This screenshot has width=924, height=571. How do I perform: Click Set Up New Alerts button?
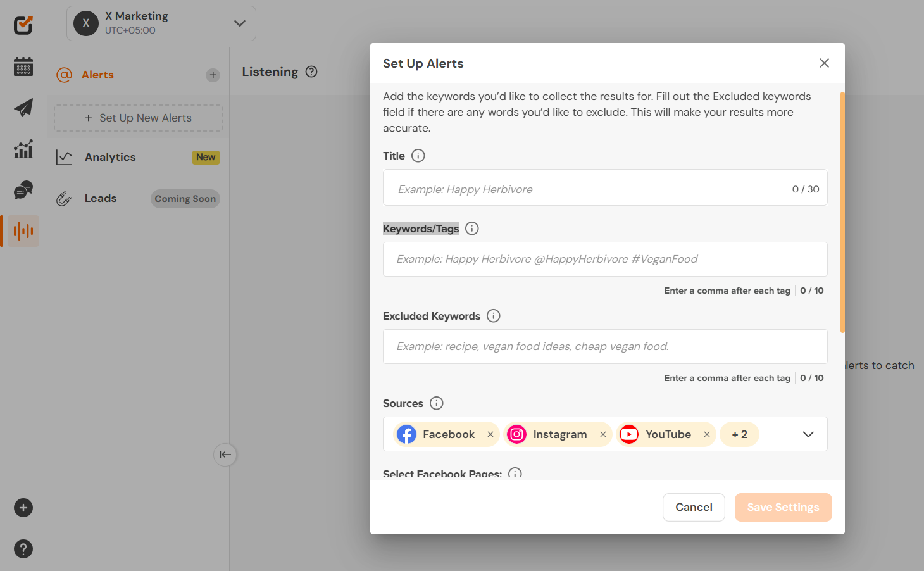point(138,118)
